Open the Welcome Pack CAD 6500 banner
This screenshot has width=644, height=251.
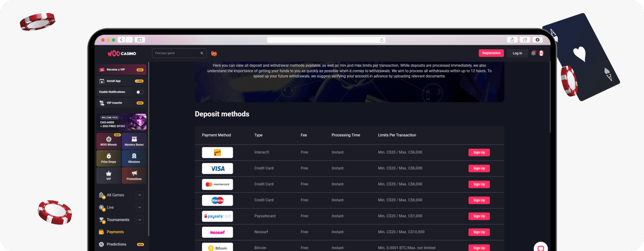[x=121, y=122]
